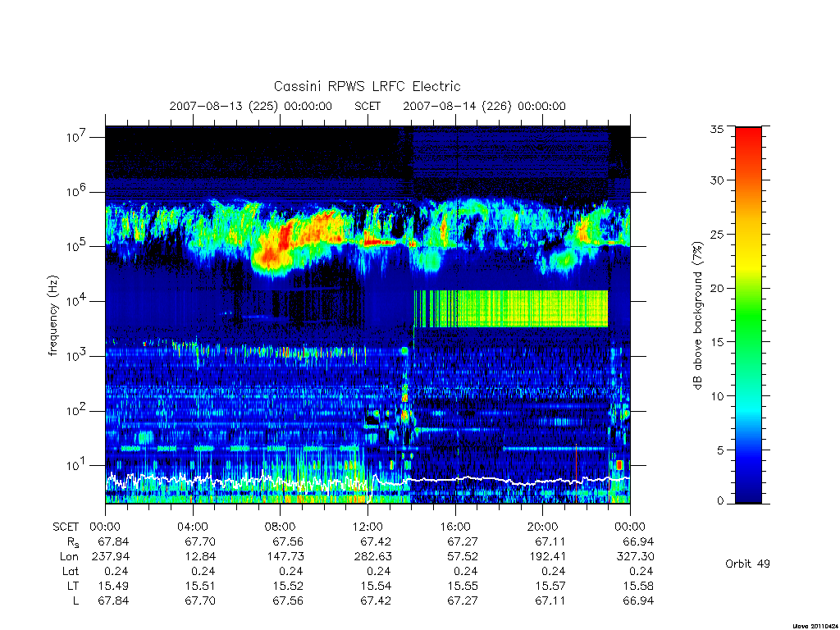The width and height of the screenshot is (840, 630).
Task: Click the Cassini RPWS LRFC Electric title
Action: pos(367,86)
